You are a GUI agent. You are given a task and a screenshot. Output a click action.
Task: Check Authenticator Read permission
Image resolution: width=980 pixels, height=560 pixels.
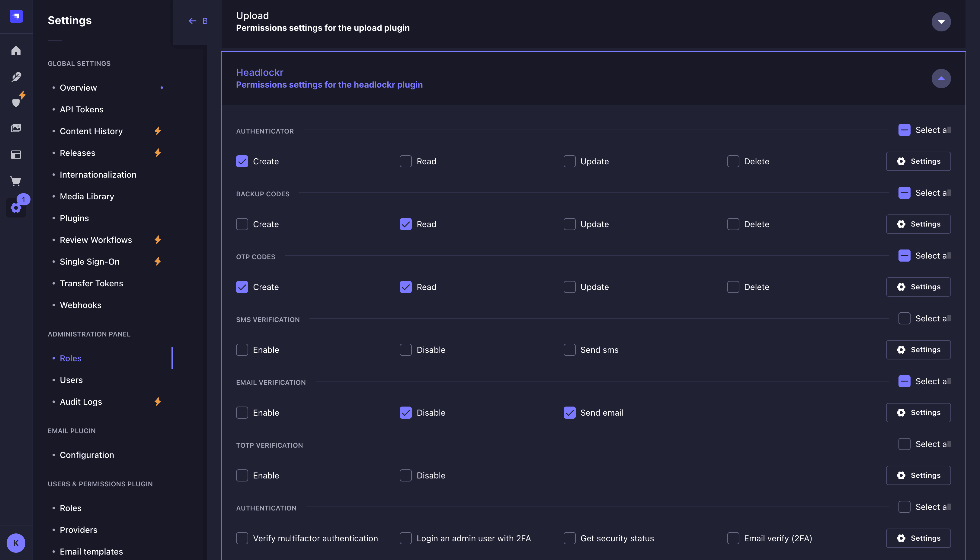405,161
